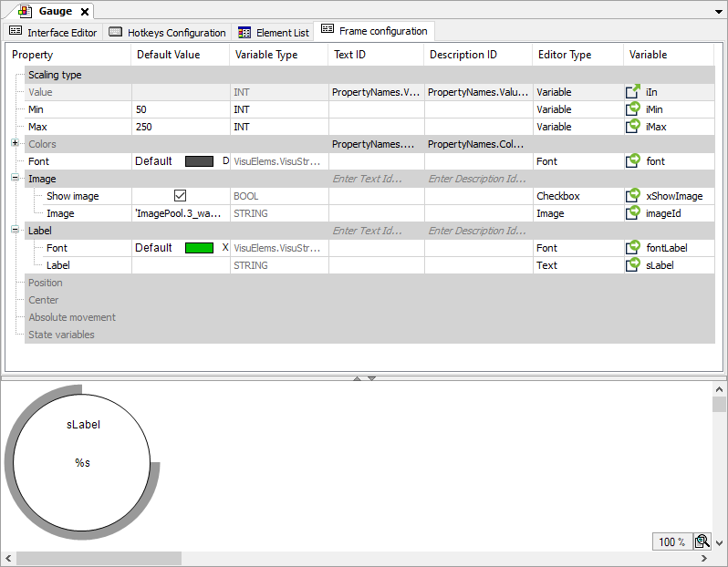Click the variable icon next to iIn
This screenshot has height=567, width=728.
[634, 92]
